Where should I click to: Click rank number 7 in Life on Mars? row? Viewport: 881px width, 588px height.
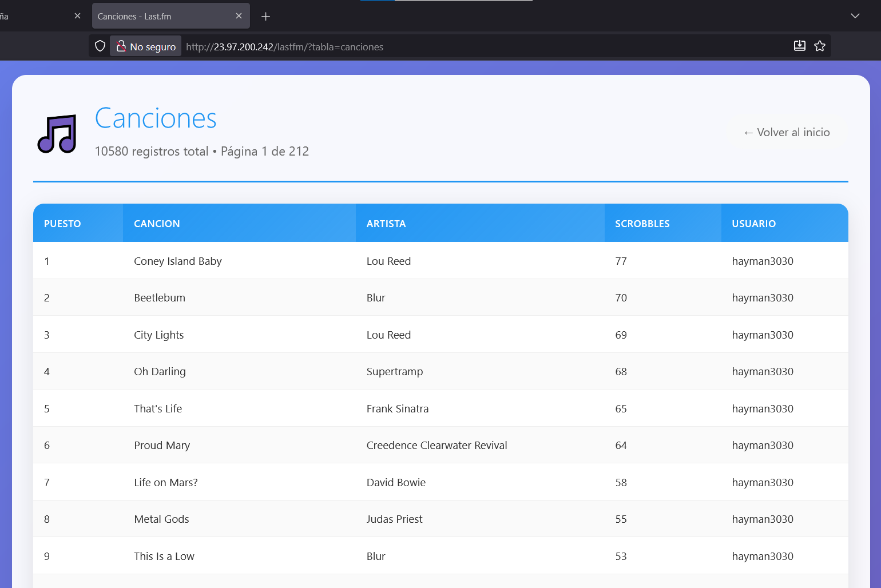[47, 483]
